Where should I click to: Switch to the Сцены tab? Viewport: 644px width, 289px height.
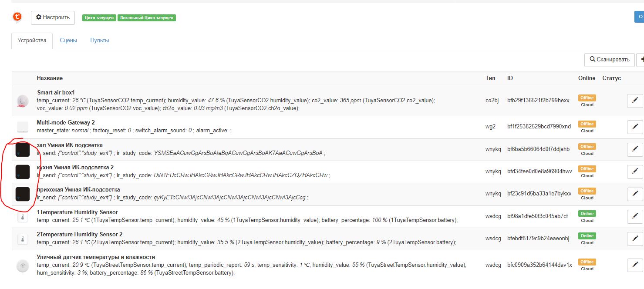[68, 40]
